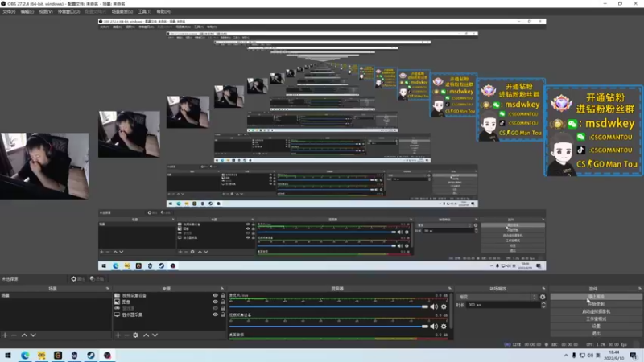644x362 pixels.
Task: Remove selected source with minus icon
Action: [126, 335]
